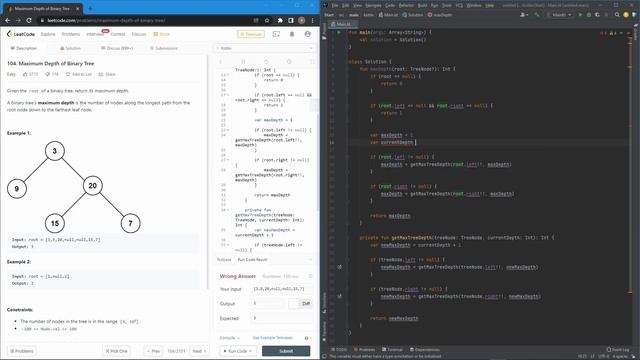
Task: Click the maxDepth breadcrumb in navigation bar
Action: 440,15
